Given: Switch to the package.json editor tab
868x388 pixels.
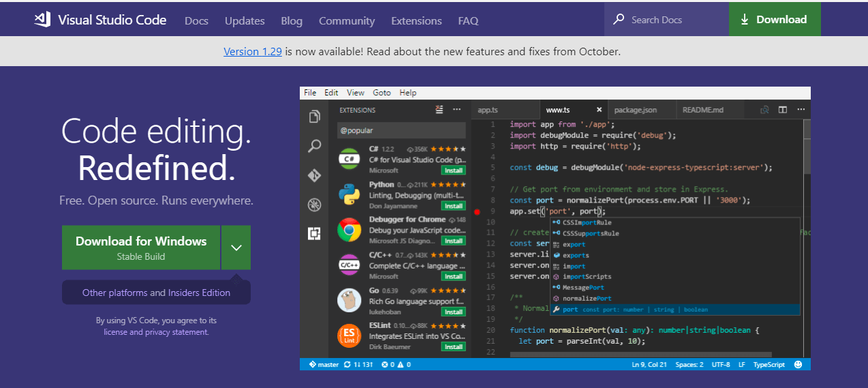Looking at the screenshot, I should pyautogui.click(x=635, y=110).
